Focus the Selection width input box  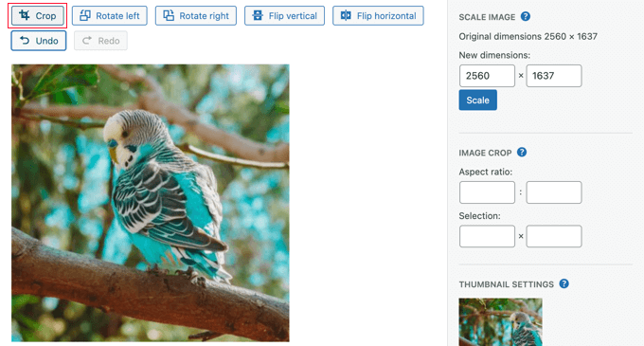point(487,236)
